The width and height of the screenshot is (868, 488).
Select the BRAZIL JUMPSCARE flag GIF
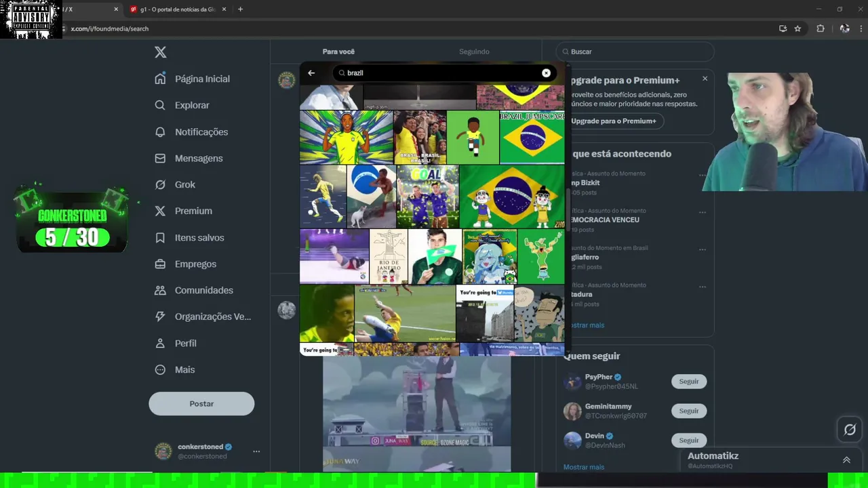click(x=532, y=138)
